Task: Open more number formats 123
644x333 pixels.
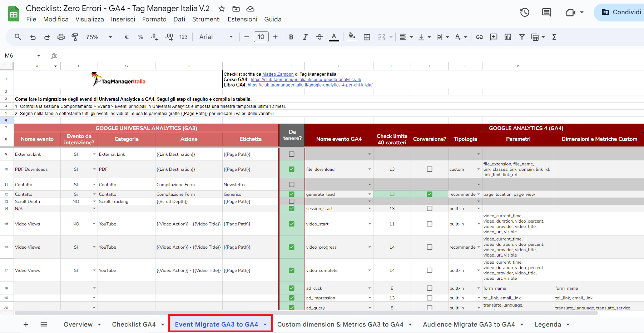Action: (x=183, y=37)
